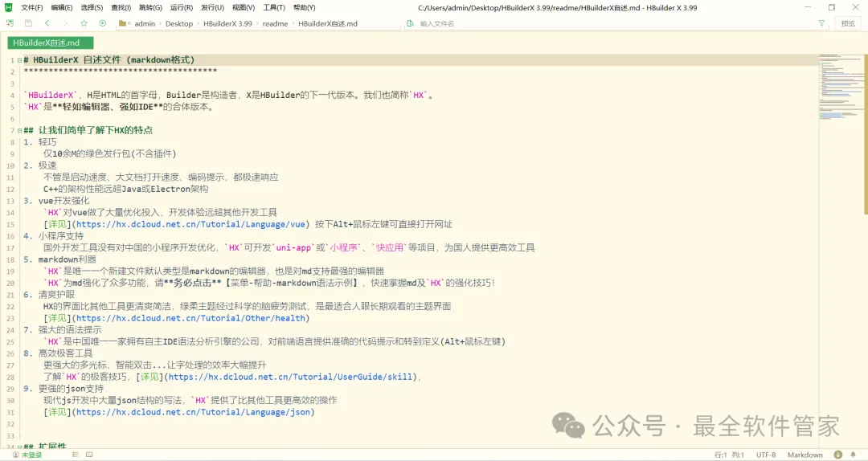This screenshot has height=461, width=868.
Task: Click the list outline icon in status bar
Action: [x=76, y=455]
